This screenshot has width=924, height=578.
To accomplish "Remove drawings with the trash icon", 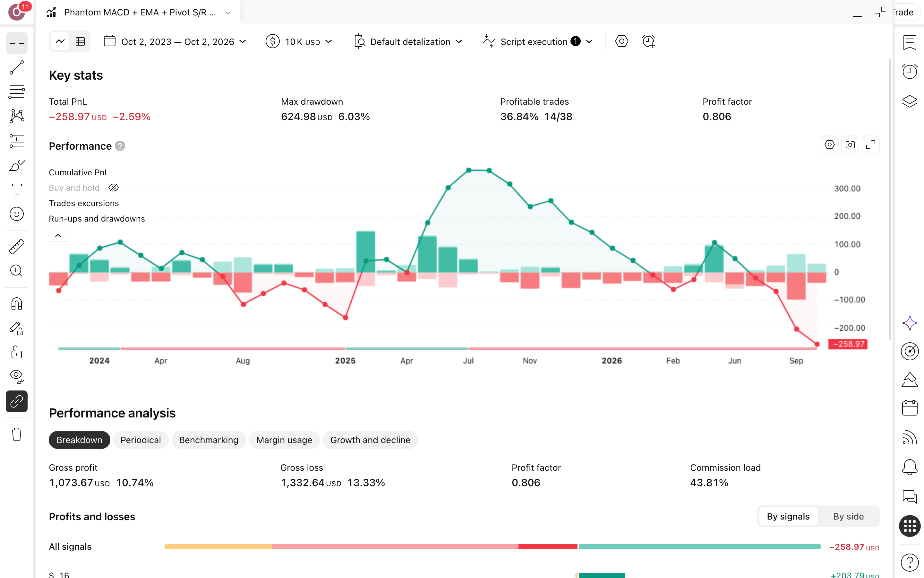I will pyautogui.click(x=17, y=434).
